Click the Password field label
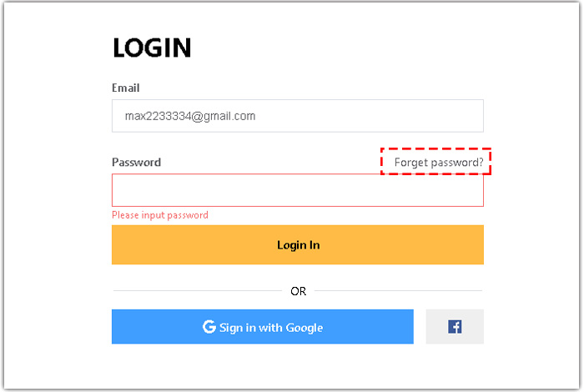Screen dimensions: 584x392 click(x=136, y=163)
